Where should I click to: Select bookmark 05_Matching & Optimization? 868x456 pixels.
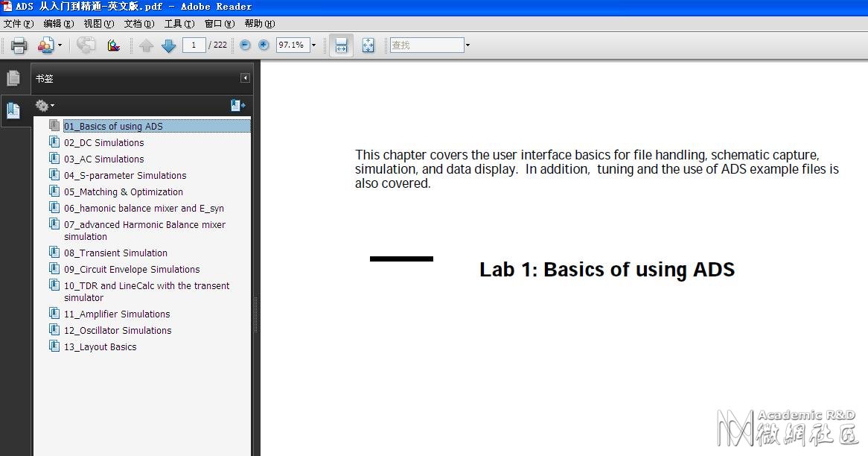124,191
